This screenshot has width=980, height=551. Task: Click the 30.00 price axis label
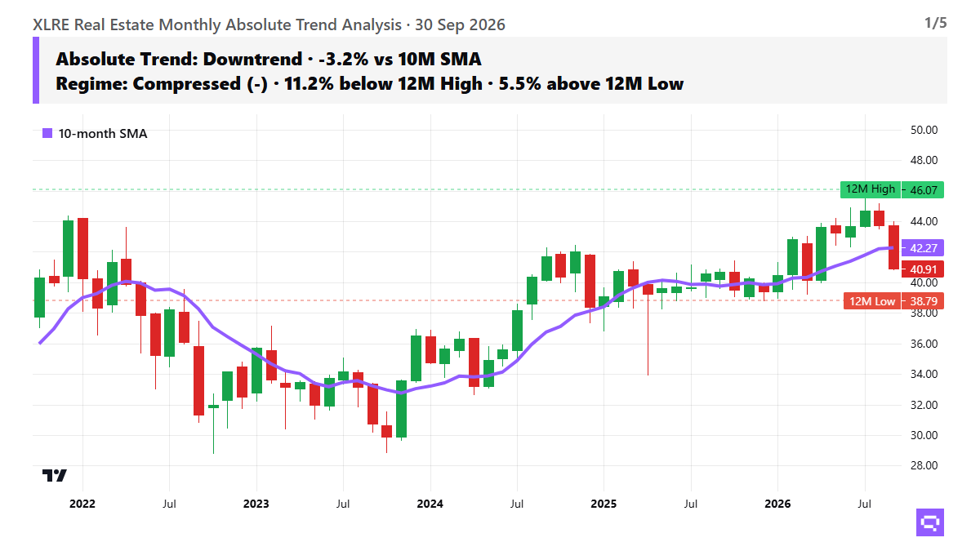tap(924, 435)
